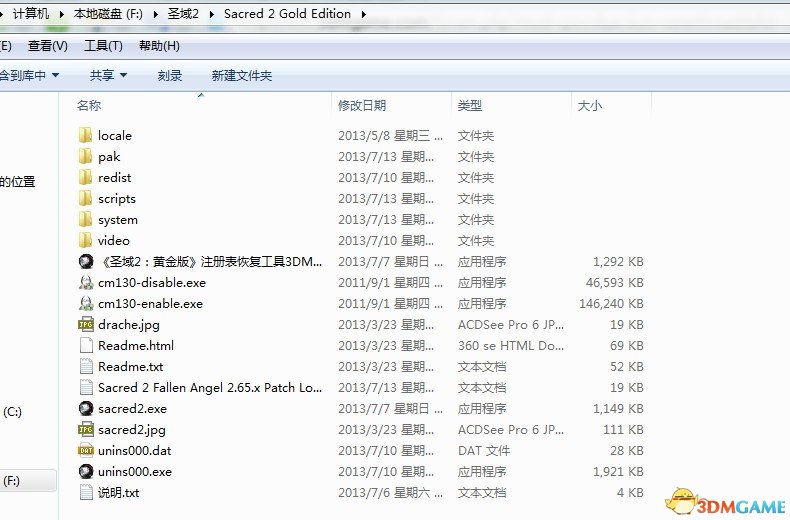
Task: Select the file name Readme.html
Action: (136, 346)
